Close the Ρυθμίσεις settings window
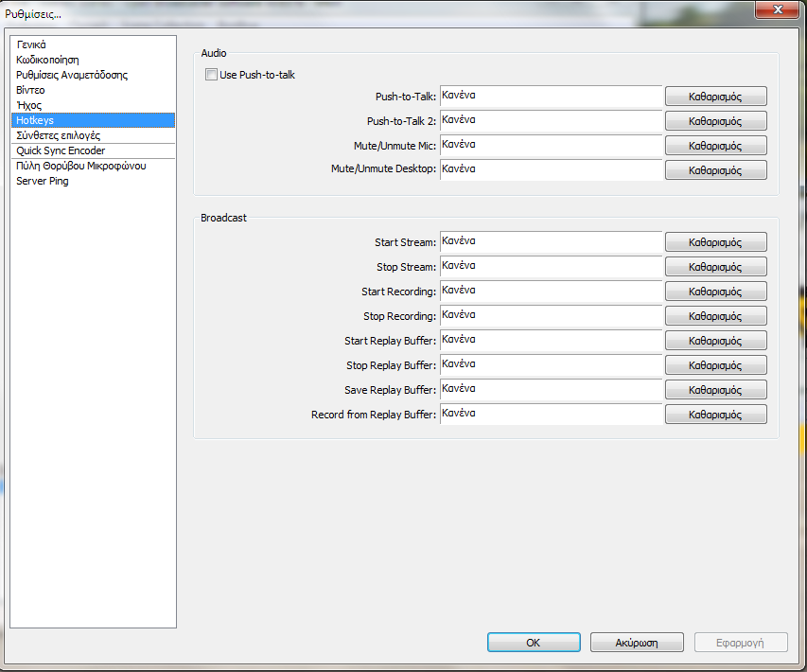 (x=777, y=9)
